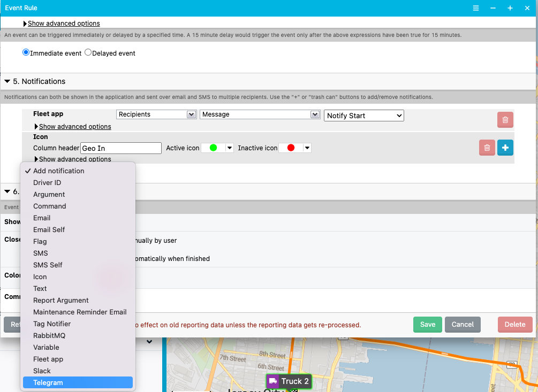The height and width of the screenshot is (392, 538).
Task: Click the plus icon in the Event Rule titlebar
Action: coord(510,8)
